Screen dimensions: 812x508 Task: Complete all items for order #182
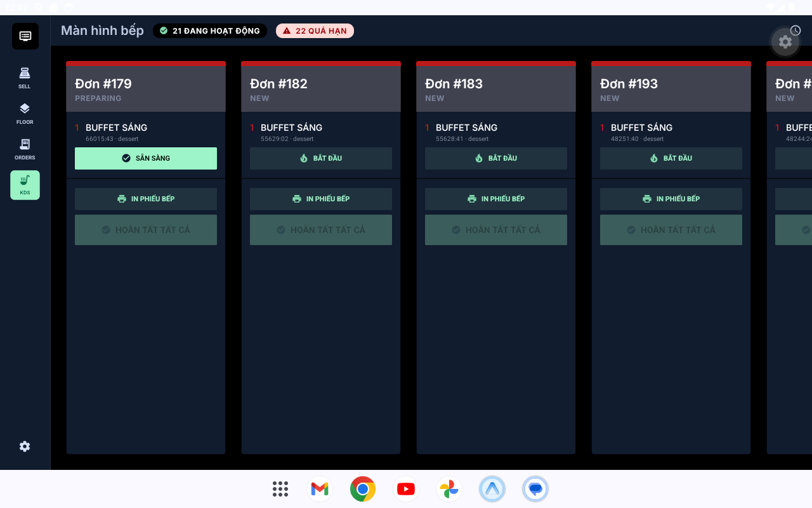coord(321,230)
